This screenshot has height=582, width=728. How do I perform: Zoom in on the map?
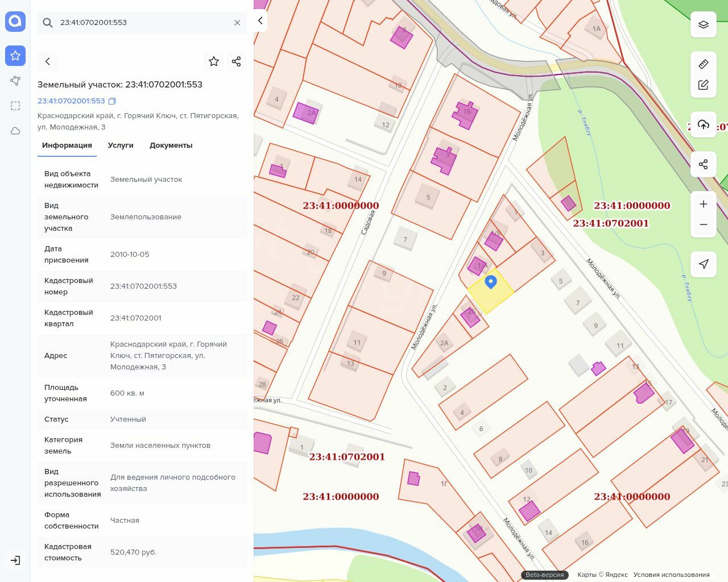[x=704, y=204]
